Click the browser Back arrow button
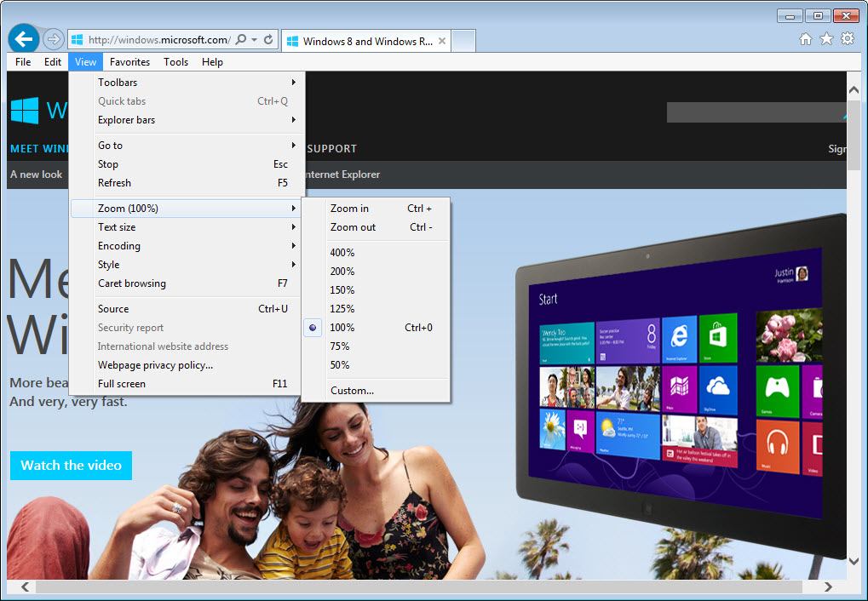Image resolution: width=868 pixels, height=601 pixels. (x=24, y=39)
